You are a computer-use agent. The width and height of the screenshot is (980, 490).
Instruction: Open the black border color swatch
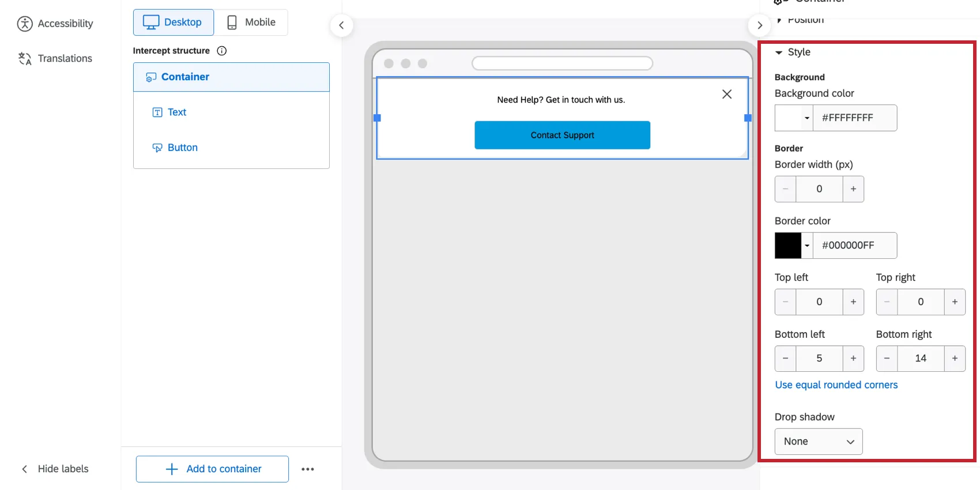(788, 246)
